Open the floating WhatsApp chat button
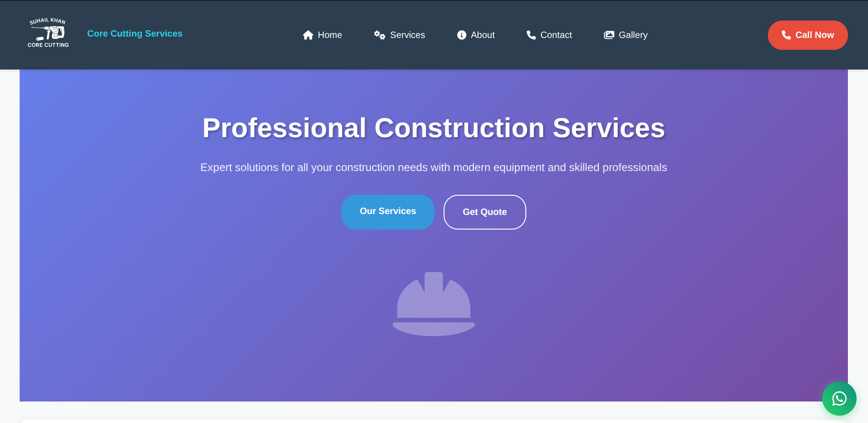 point(839,399)
